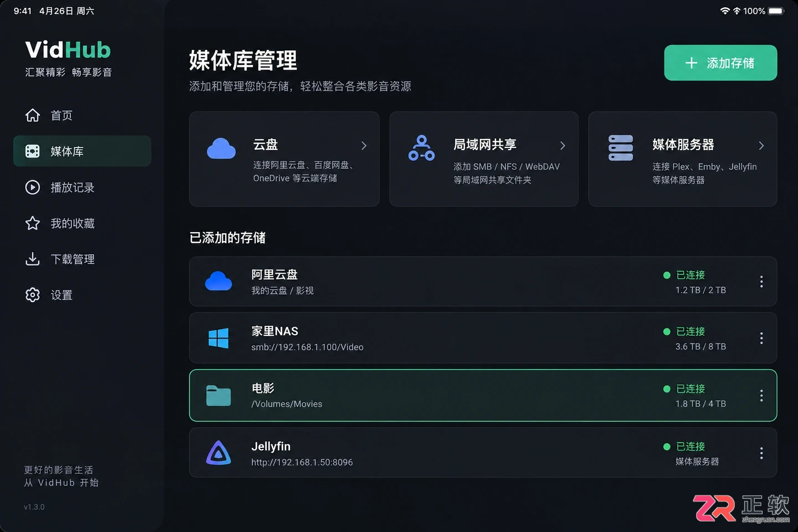Click the address http://192.168.1.50:8096
The width and height of the screenshot is (798, 532).
(x=302, y=462)
